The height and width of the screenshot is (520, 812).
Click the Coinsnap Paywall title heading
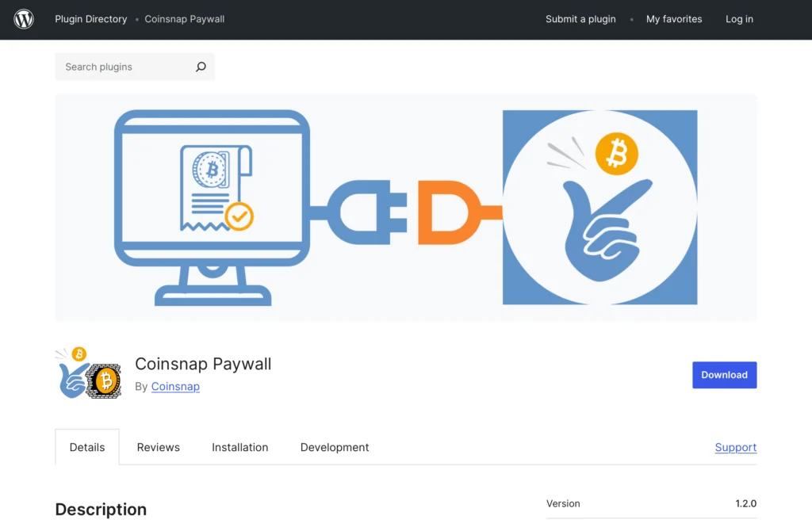(x=203, y=364)
